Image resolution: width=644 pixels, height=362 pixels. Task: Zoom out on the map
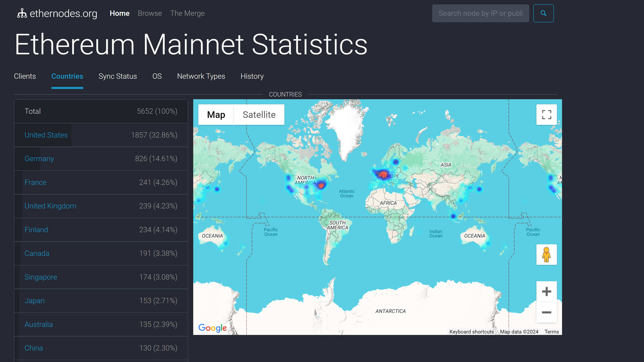click(x=546, y=312)
